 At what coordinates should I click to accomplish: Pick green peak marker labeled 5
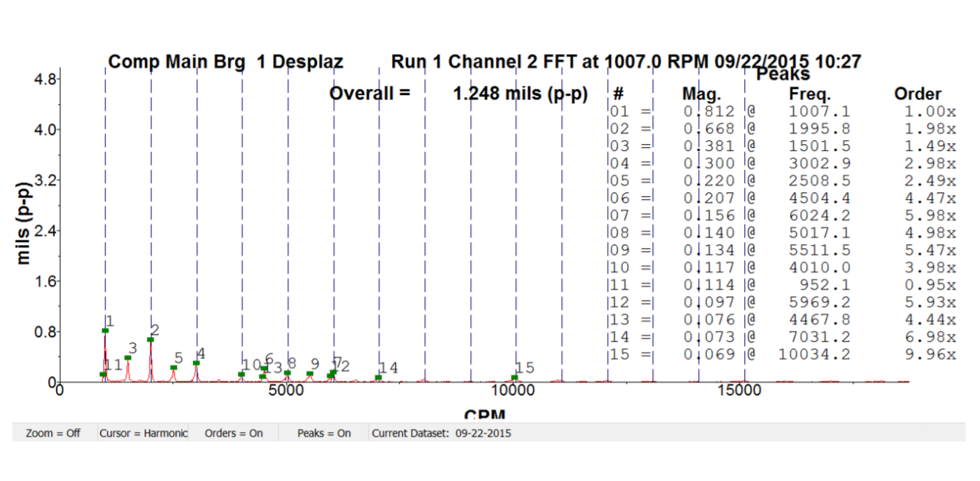click(x=174, y=368)
